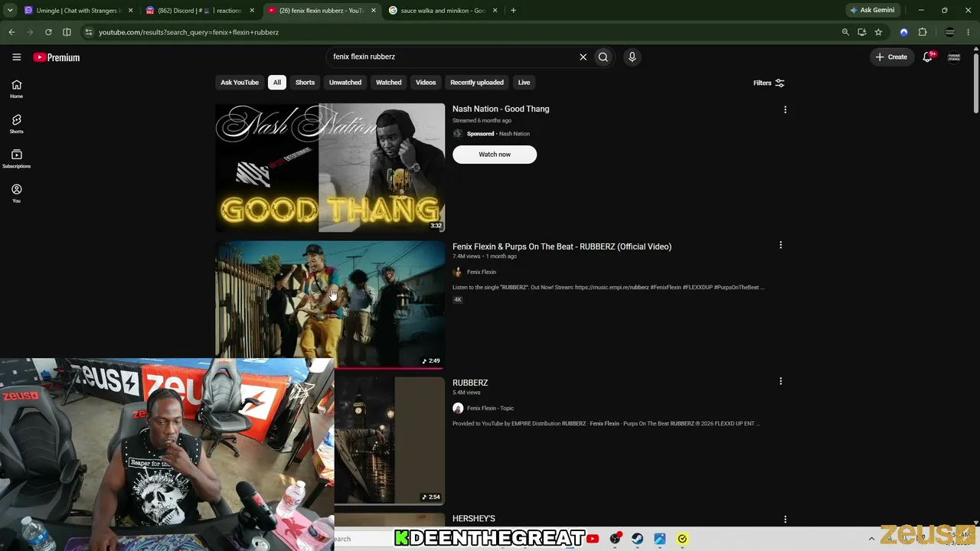Select the Recently uploaded filter chip
980x551 pixels.
[x=477, y=83]
